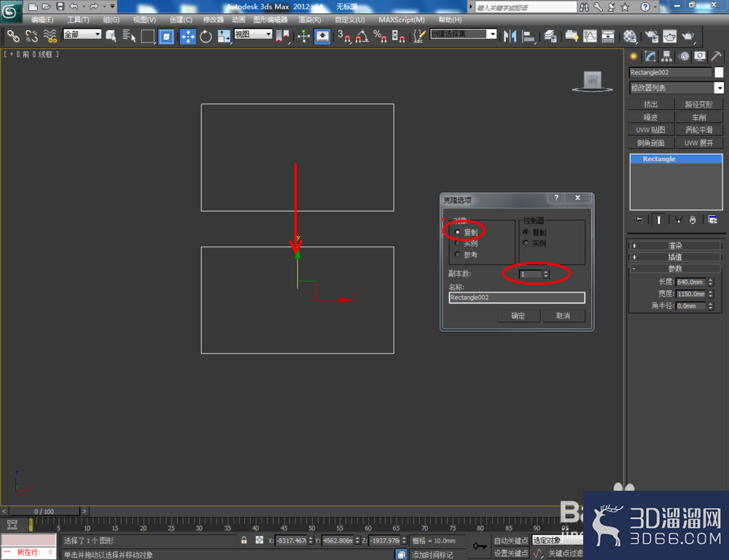
Task: Cancel clone dialog with 取消
Action: point(564,316)
